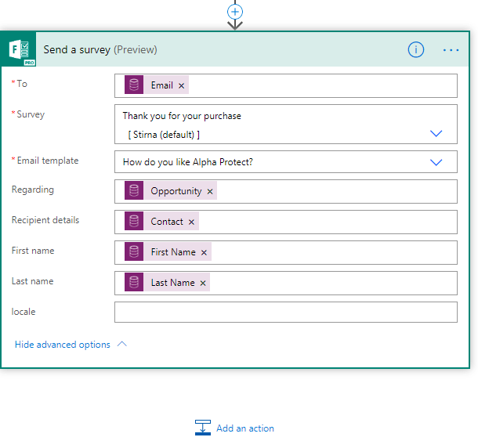Image resolution: width=478 pixels, height=448 pixels.
Task: Click the Last Name token icon
Action: click(134, 283)
